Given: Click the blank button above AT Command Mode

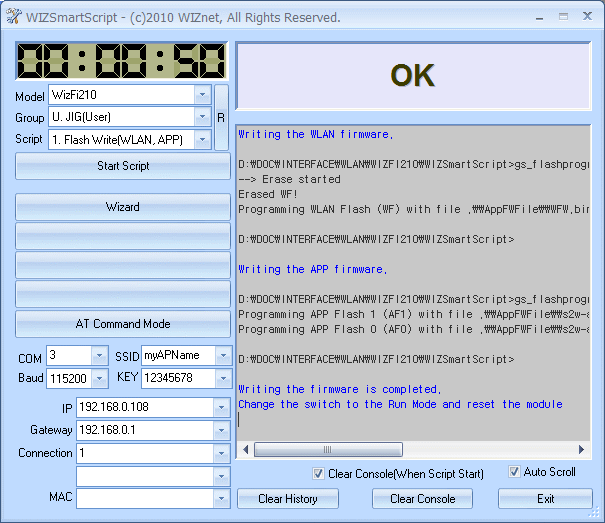Looking at the screenshot, I should pyautogui.click(x=123, y=295).
